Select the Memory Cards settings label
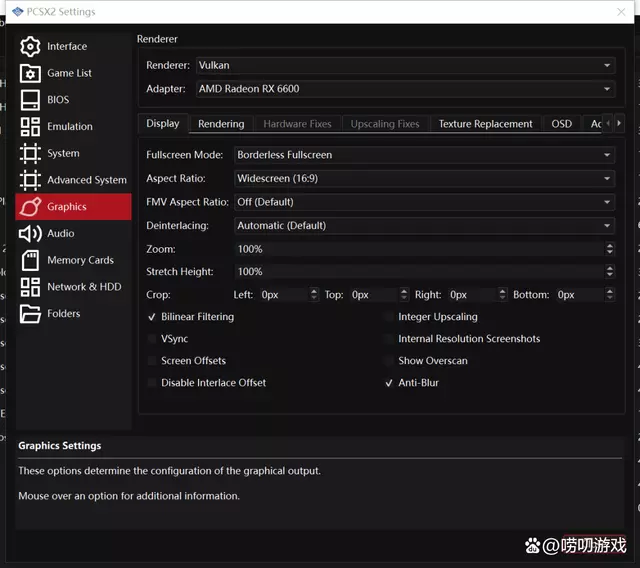Viewport: 640px width, 568px height. 80,260
